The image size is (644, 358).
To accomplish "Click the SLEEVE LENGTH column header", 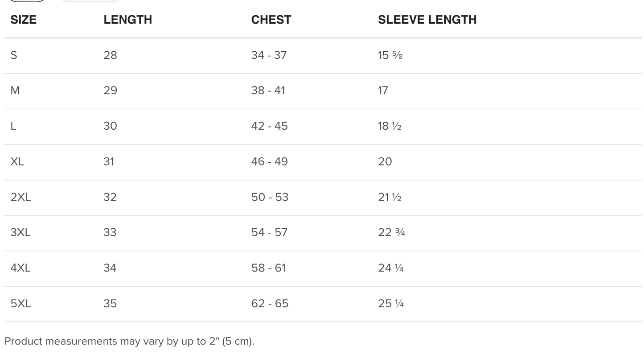I will click(427, 20).
